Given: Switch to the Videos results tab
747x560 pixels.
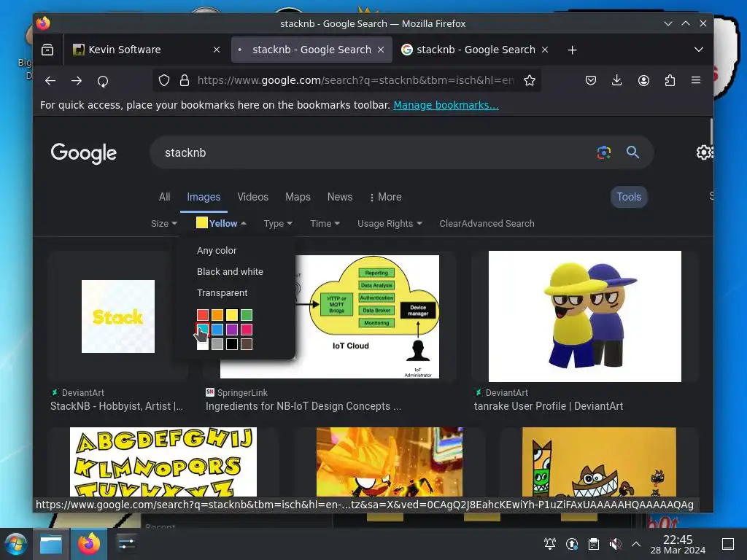Looking at the screenshot, I should (x=252, y=197).
